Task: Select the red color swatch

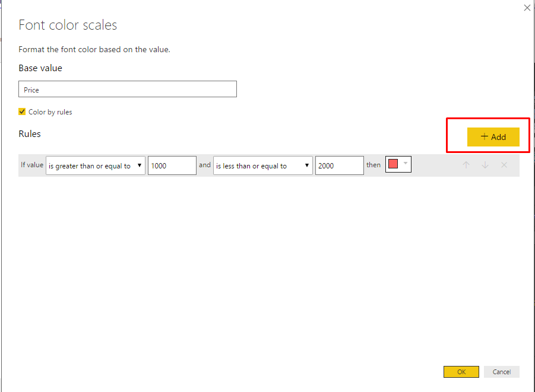Action: [x=393, y=164]
